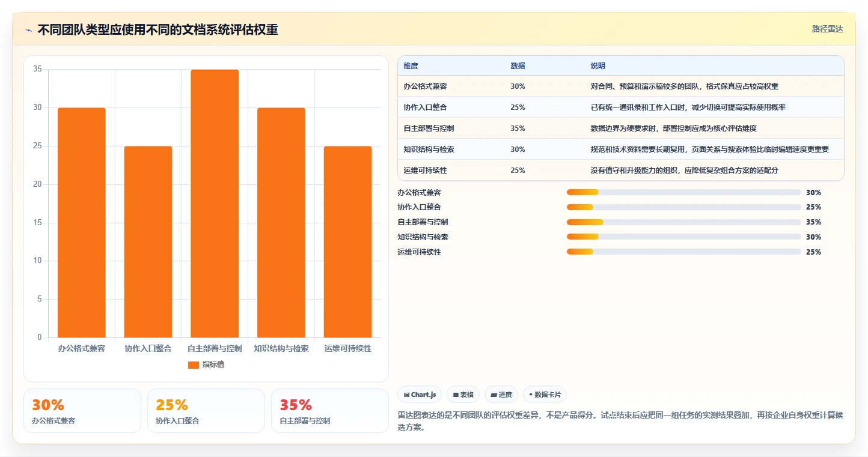
Task: Click the 35% label beside progress bar
Action: 813,222
